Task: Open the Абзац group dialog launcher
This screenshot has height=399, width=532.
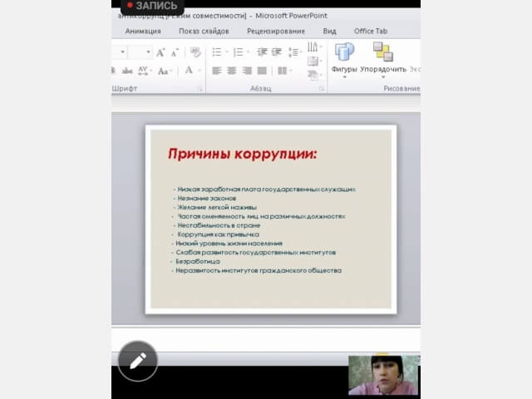Action: (x=322, y=89)
